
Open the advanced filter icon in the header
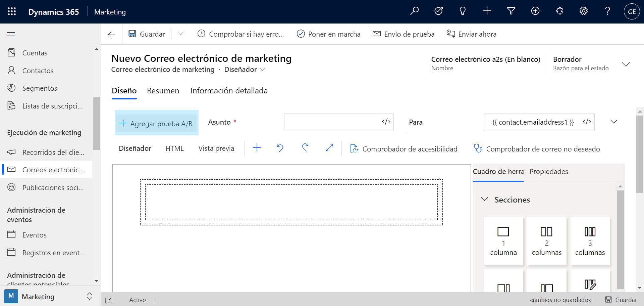click(x=511, y=11)
